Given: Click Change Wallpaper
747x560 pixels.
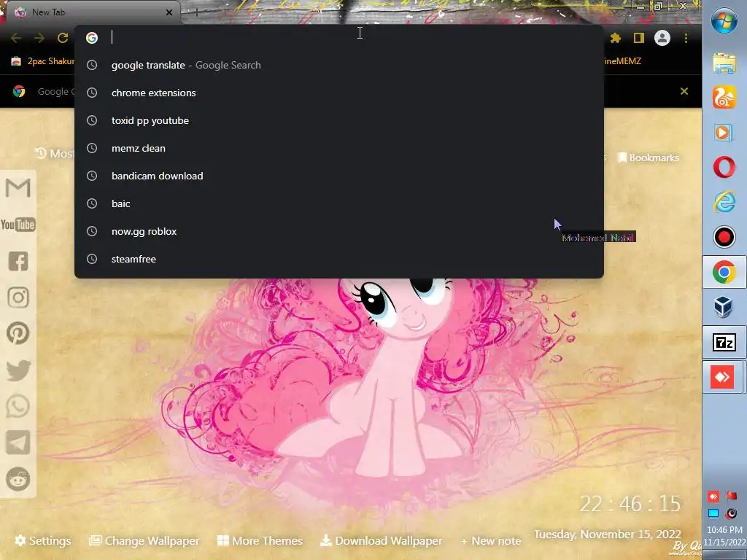Looking at the screenshot, I should point(144,540).
